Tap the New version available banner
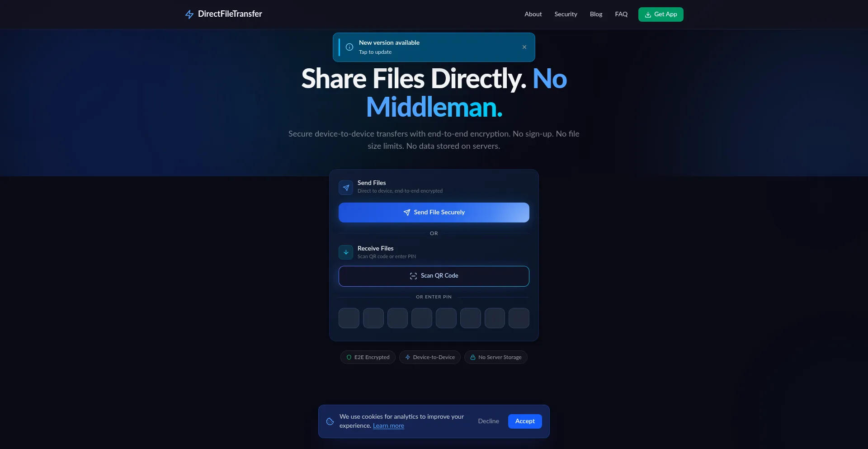 pyautogui.click(x=434, y=47)
